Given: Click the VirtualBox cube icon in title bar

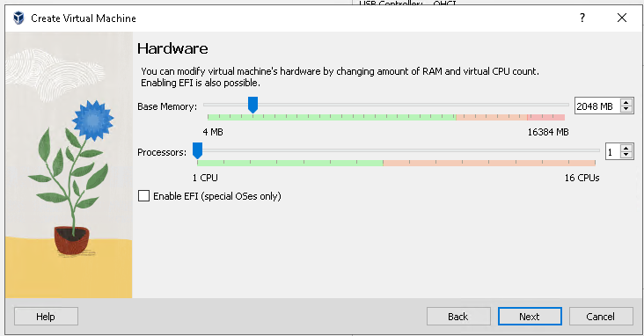Looking at the screenshot, I should coord(18,18).
